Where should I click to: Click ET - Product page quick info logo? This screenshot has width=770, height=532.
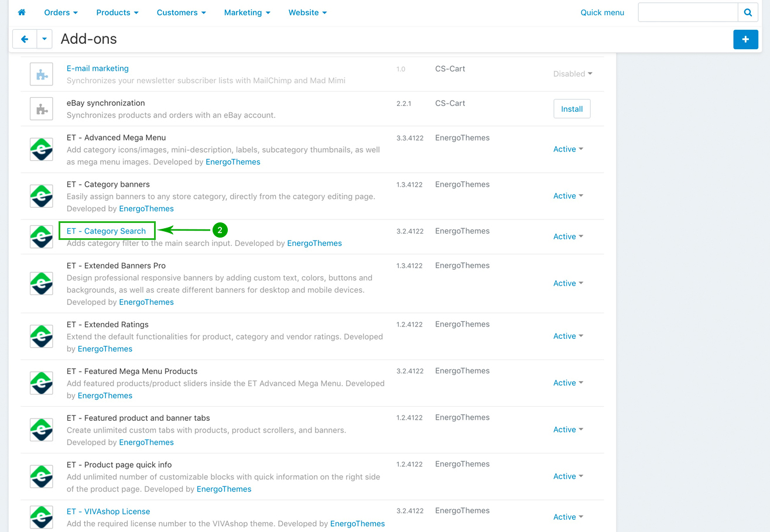point(42,476)
